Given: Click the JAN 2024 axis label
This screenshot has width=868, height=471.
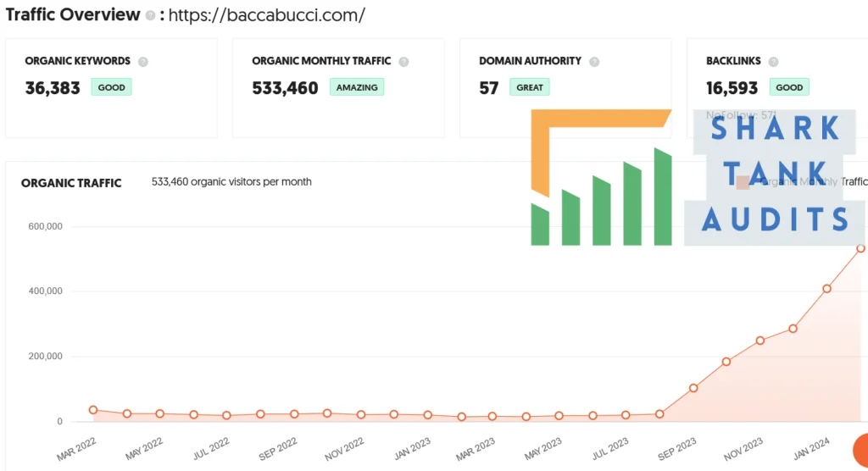Looking at the screenshot, I should coord(811,449).
